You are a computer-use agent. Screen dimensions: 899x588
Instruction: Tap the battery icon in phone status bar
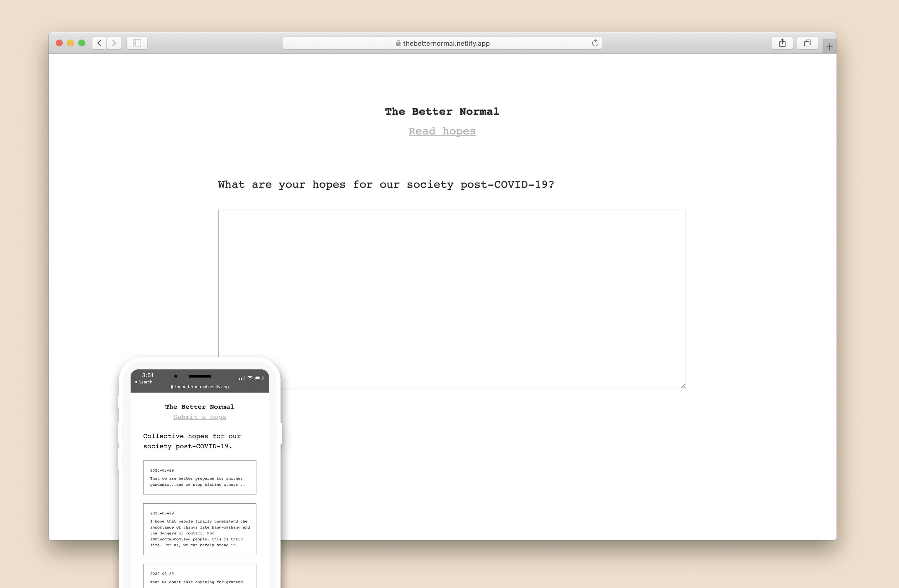(x=259, y=378)
